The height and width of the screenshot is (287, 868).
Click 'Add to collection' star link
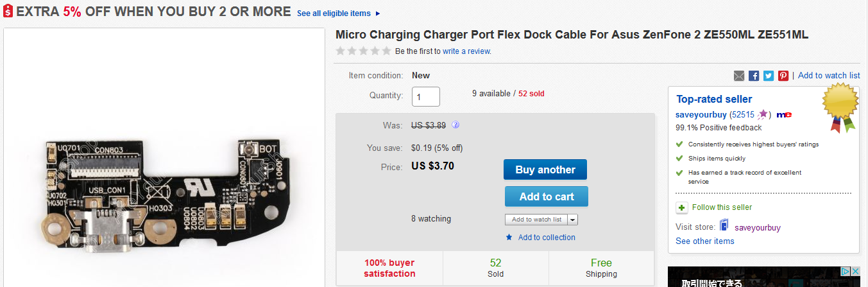coord(546,238)
